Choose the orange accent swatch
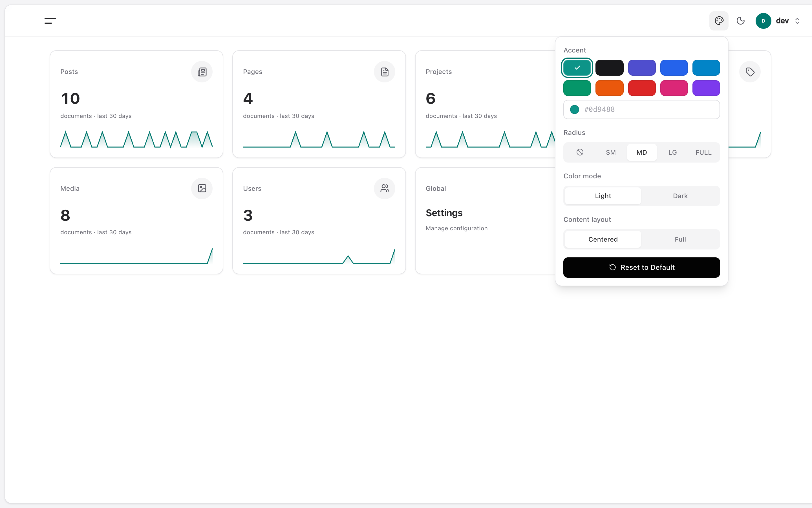The width and height of the screenshot is (812, 508). [609, 88]
